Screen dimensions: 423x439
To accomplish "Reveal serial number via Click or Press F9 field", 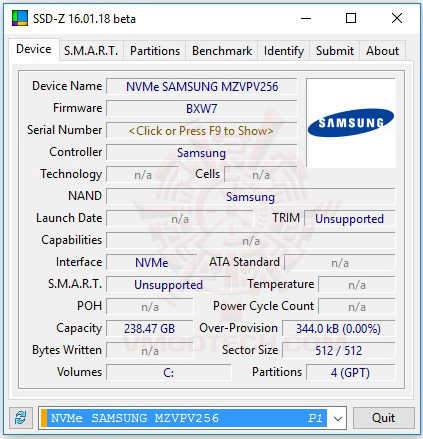I will click(x=201, y=131).
